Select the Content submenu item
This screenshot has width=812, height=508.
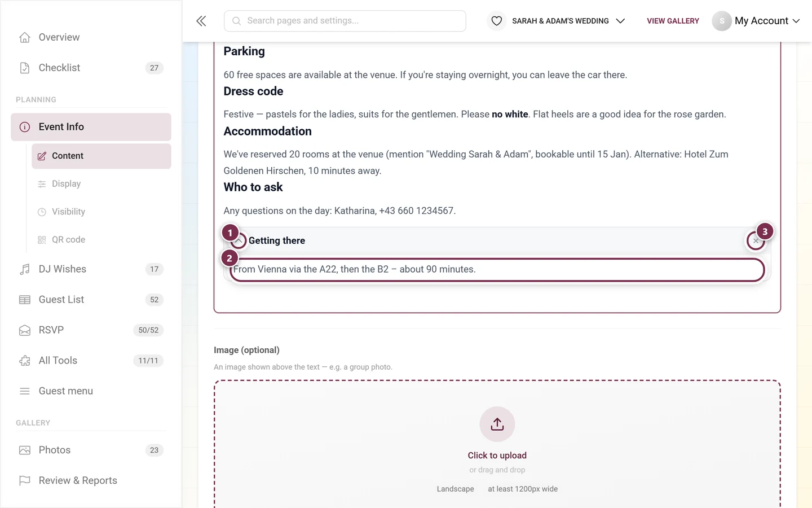tap(101, 156)
